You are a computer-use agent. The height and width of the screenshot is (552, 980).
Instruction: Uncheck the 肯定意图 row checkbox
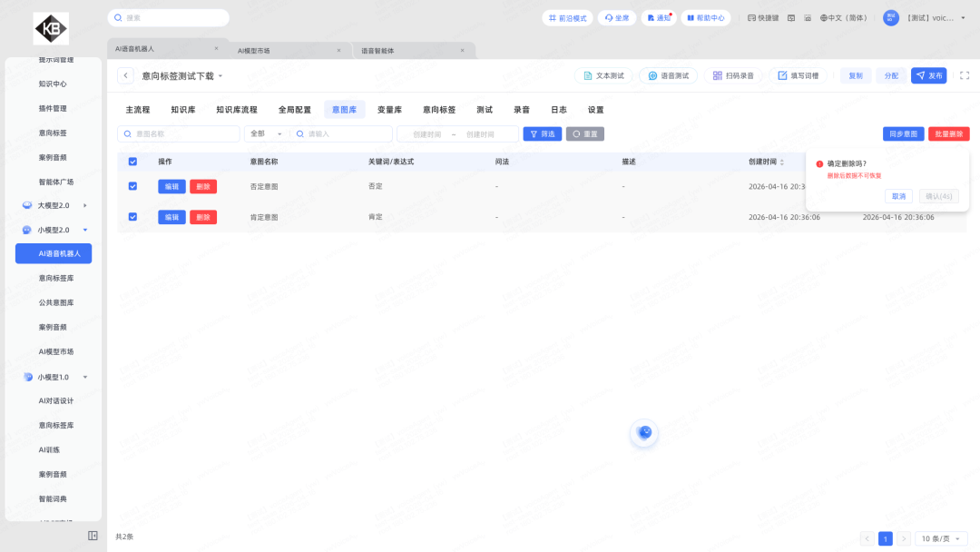(x=133, y=217)
